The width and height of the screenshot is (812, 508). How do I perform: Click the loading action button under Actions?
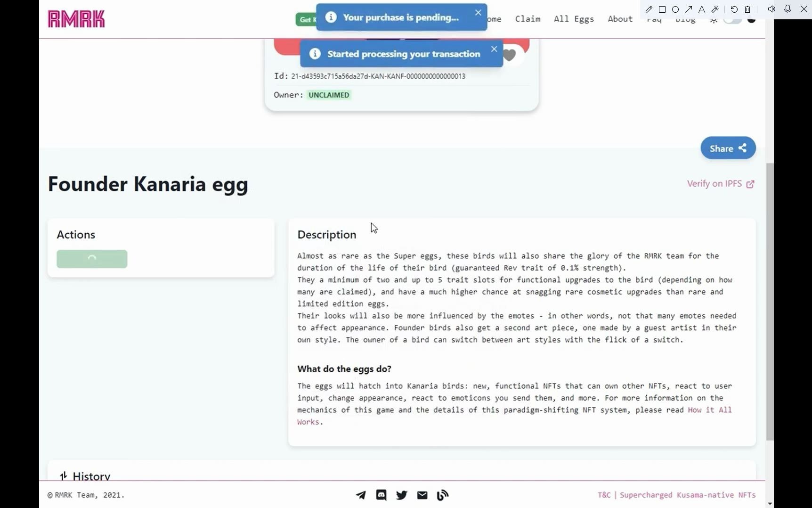click(x=92, y=259)
